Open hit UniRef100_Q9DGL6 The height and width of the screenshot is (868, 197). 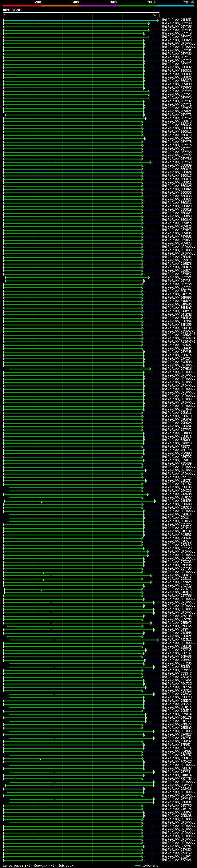(x=177, y=575)
